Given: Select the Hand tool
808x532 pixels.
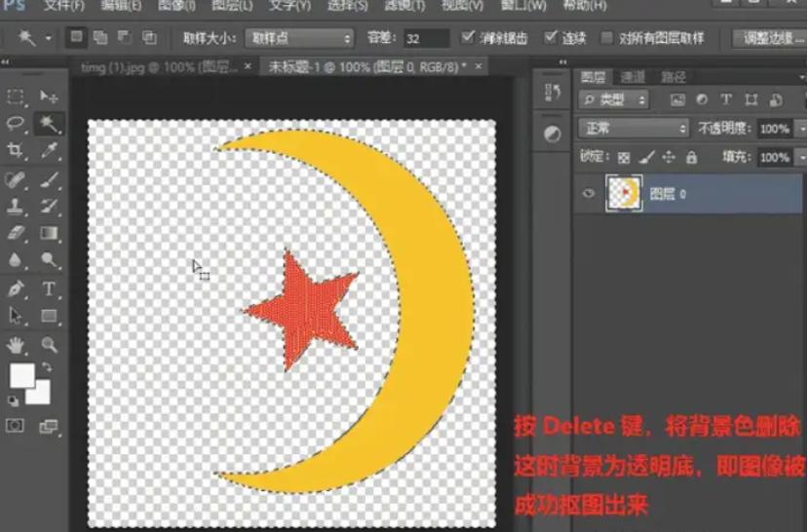Looking at the screenshot, I should click(16, 345).
